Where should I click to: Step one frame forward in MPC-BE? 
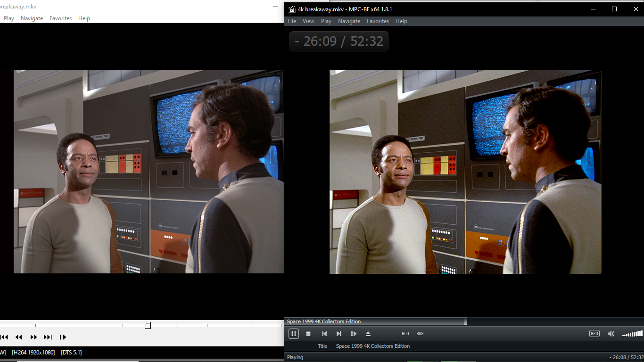coord(354,334)
